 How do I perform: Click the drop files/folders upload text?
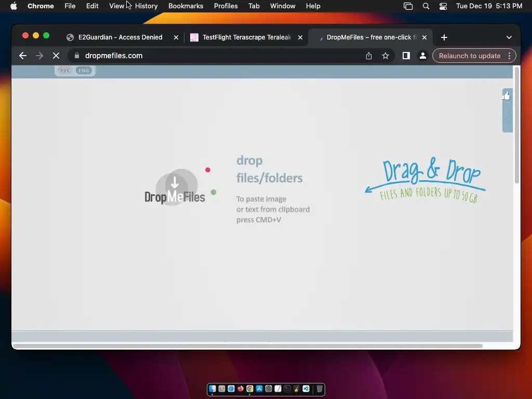pos(270,169)
